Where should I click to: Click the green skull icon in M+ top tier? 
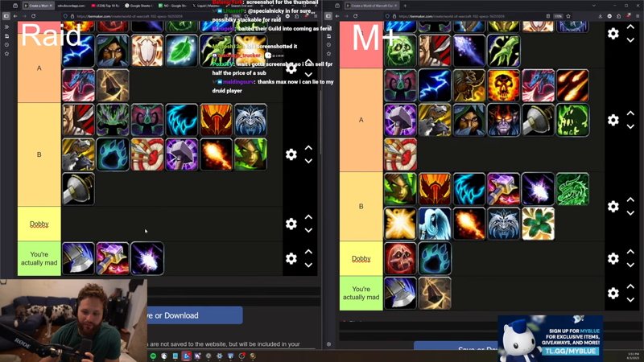(x=400, y=51)
